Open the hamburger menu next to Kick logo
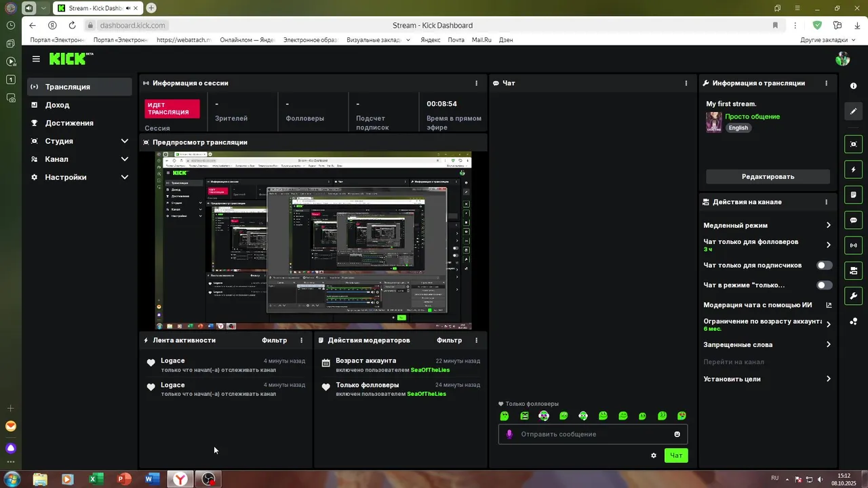The width and height of the screenshot is (868, 488). point(36,59)
